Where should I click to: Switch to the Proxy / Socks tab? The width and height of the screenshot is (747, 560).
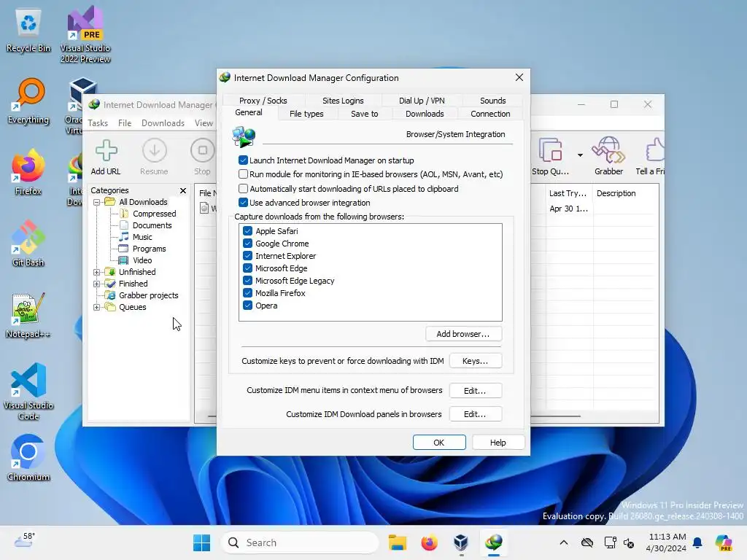[x=263, y=101]
